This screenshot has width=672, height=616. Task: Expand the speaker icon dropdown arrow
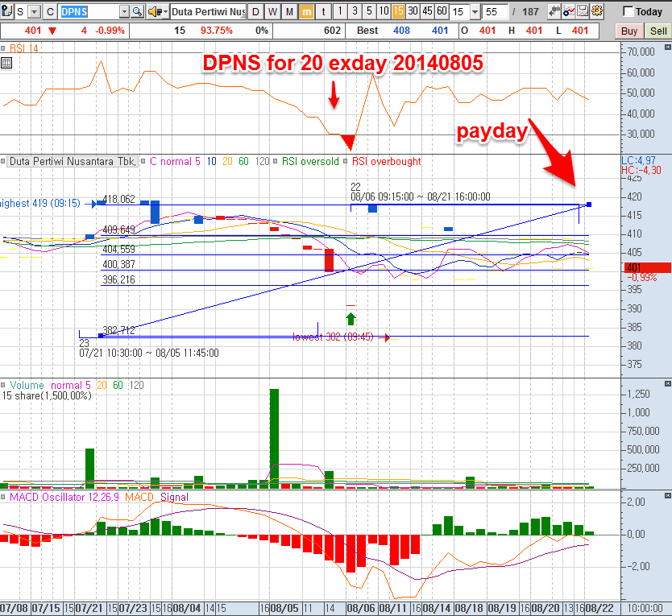coord(165,12)
